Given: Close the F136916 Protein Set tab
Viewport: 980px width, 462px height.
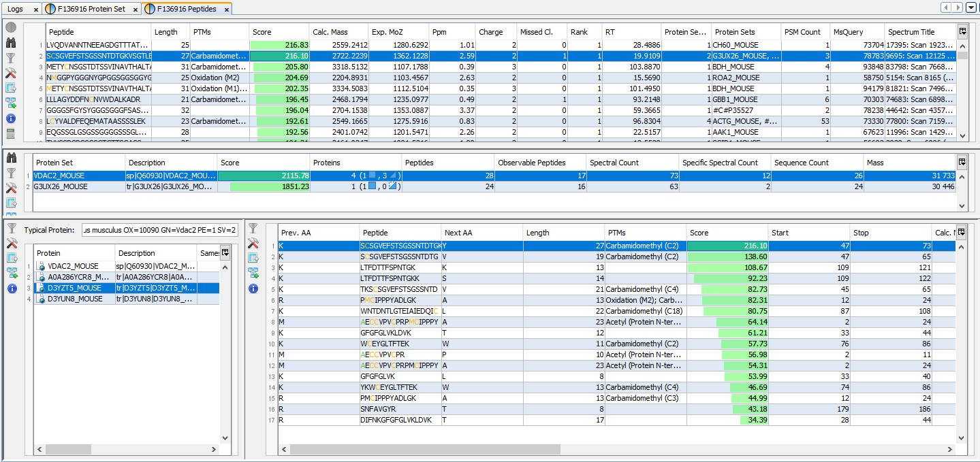Looking at the screenshot, I should (135, 10).
